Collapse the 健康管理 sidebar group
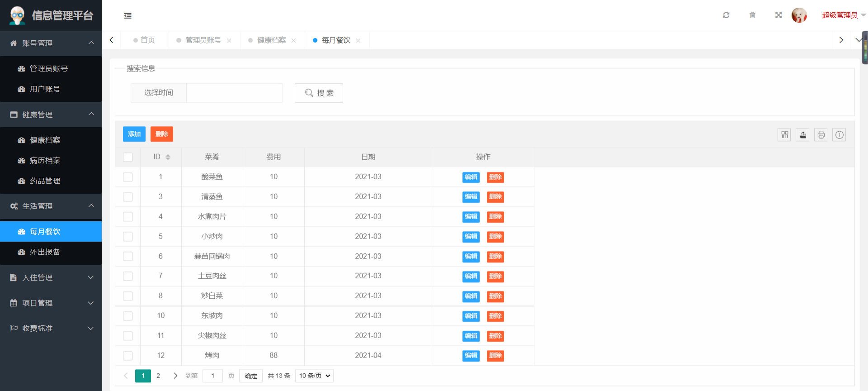868x391 pixels. pos(51,115)
